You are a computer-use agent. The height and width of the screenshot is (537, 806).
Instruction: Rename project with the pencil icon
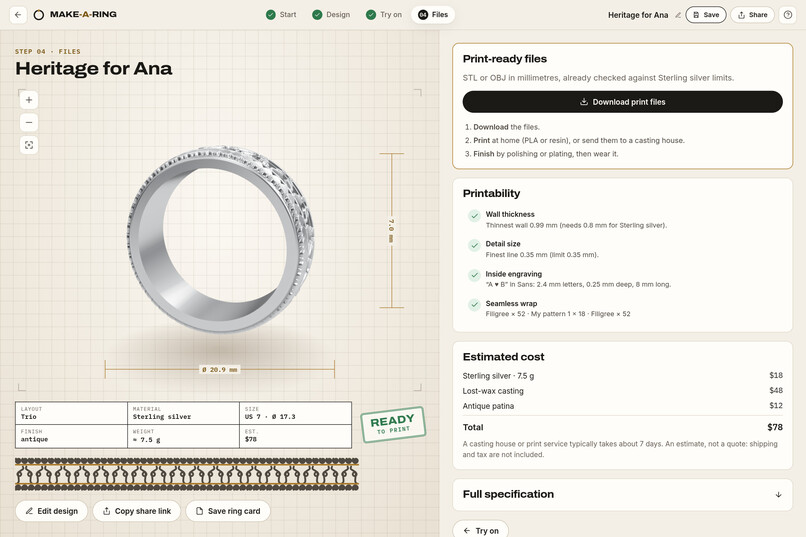click(x=678, y=15)
